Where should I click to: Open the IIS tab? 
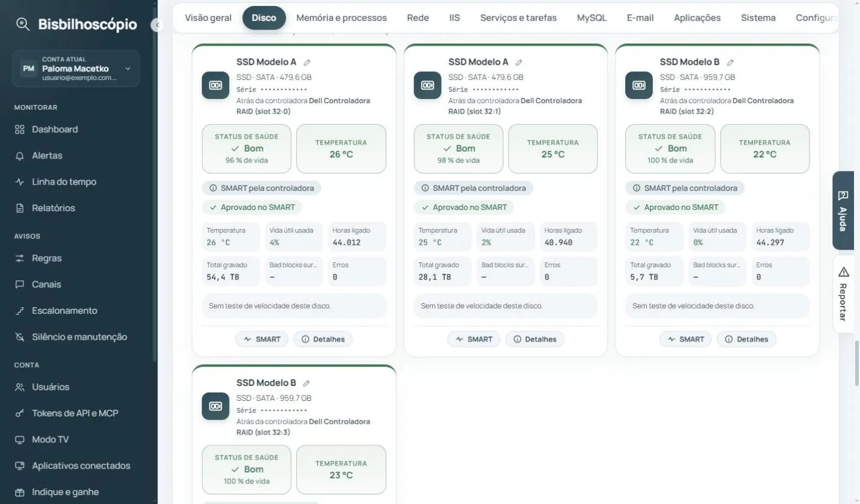(x=455, y=17)
